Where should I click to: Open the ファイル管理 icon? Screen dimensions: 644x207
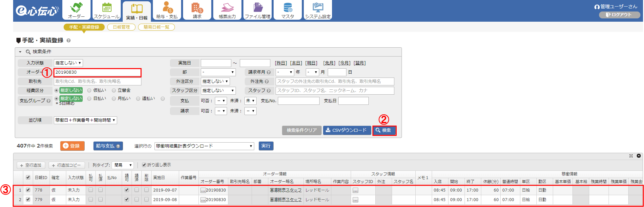point(258,10)
